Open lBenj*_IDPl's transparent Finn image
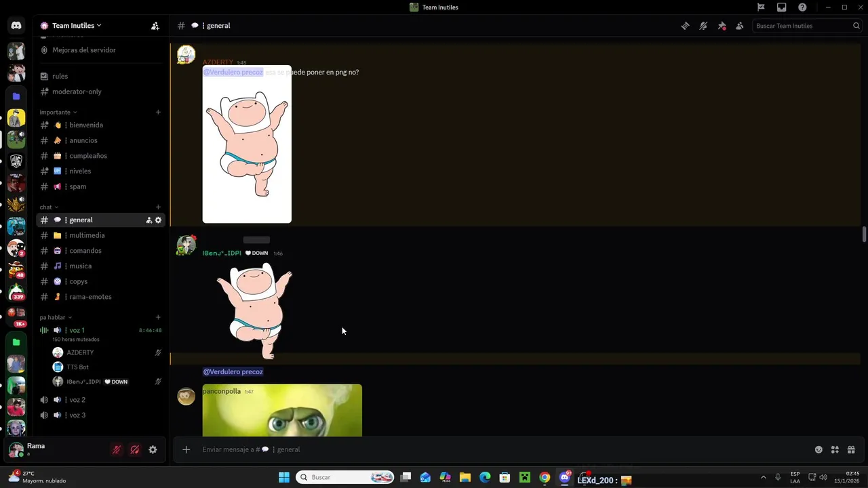 pyautogui.click(x=254, y=310)
